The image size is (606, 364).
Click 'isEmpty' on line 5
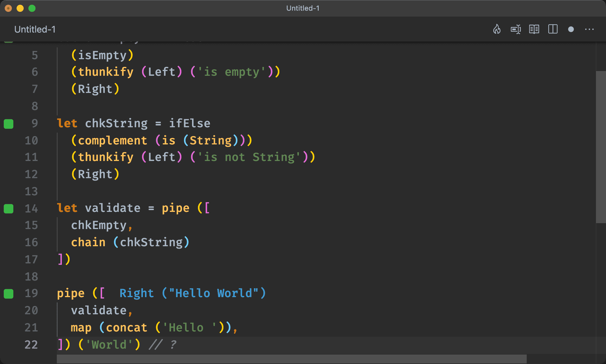pyautogui.click(x=102, y=55)
